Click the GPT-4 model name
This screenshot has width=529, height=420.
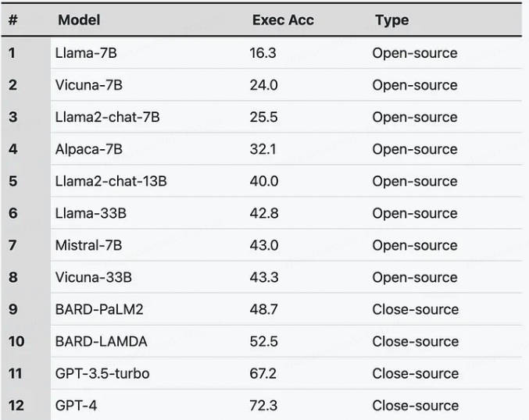(x=76, y=405)
